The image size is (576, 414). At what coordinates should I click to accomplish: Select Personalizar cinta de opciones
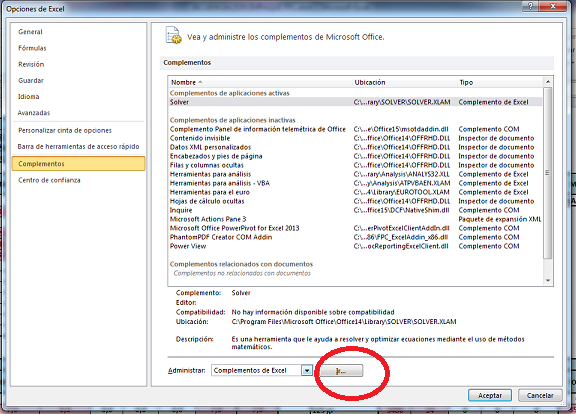click(x=65, y=130)
